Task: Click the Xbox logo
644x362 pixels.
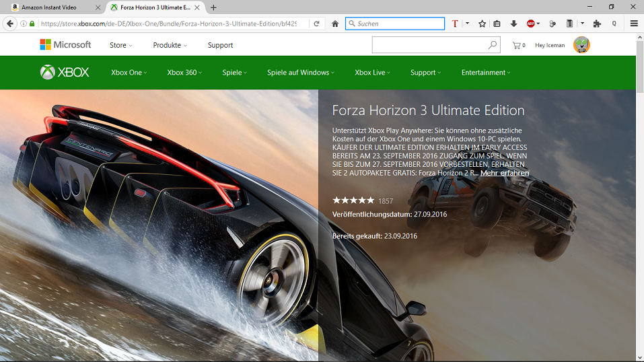Action: [65, 72]
